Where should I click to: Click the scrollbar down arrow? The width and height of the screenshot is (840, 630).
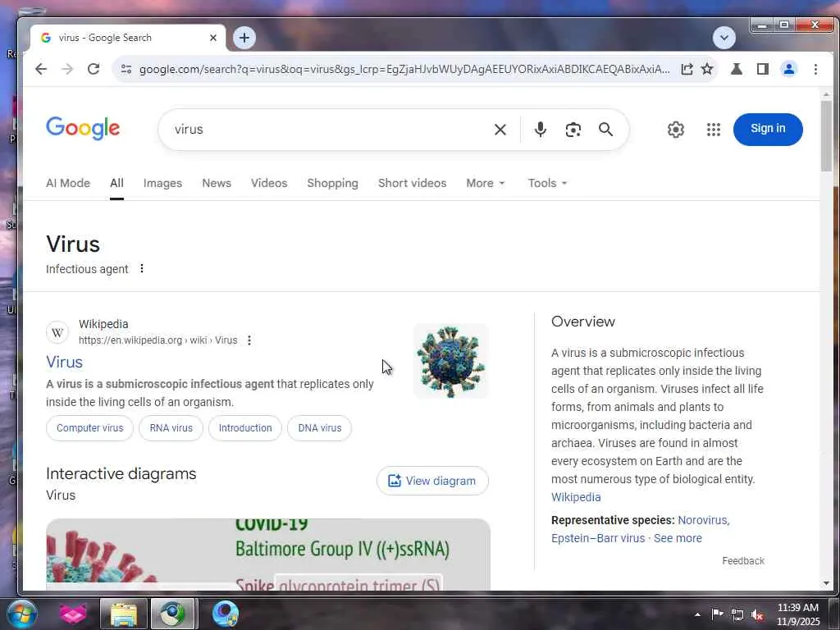coord(826,583)
